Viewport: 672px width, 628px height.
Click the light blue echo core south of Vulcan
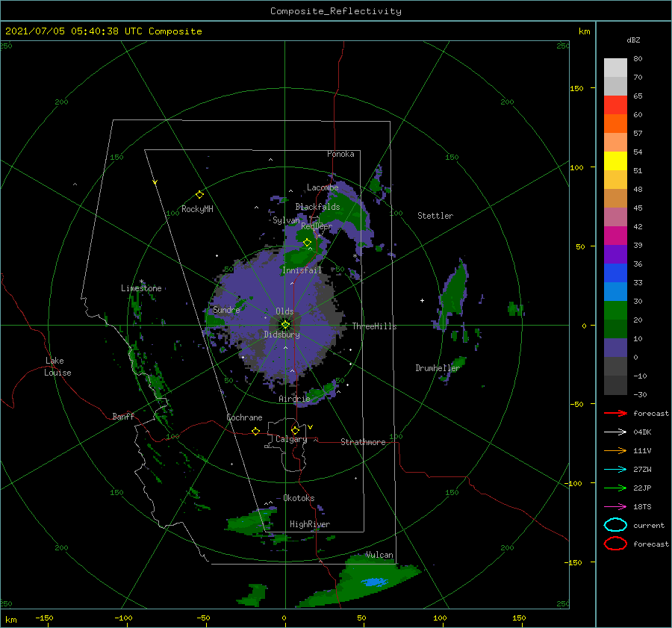(375, 582)
